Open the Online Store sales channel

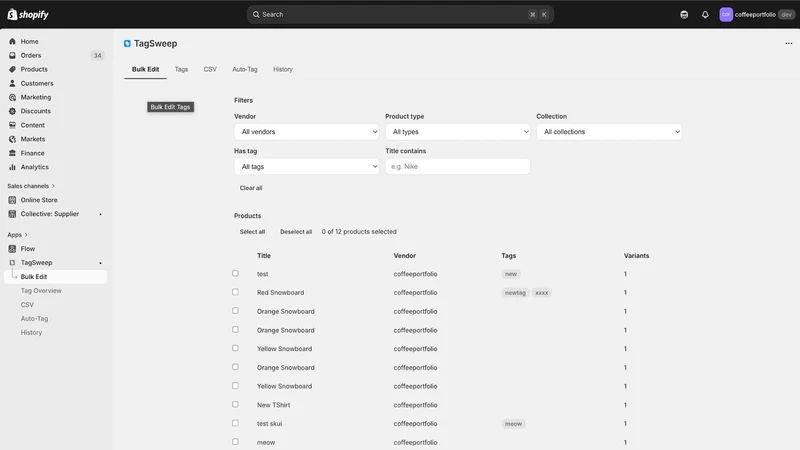[x=39, y=200]
